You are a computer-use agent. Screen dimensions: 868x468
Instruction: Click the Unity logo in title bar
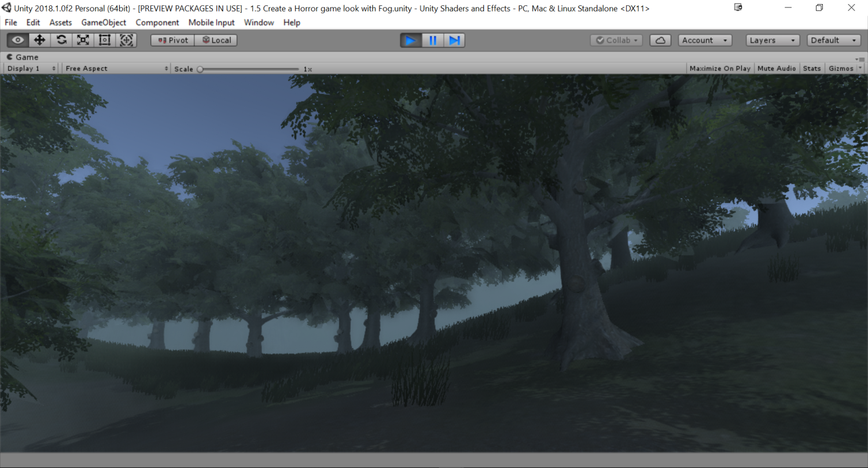pyautogui.click(x=6, y=8)
